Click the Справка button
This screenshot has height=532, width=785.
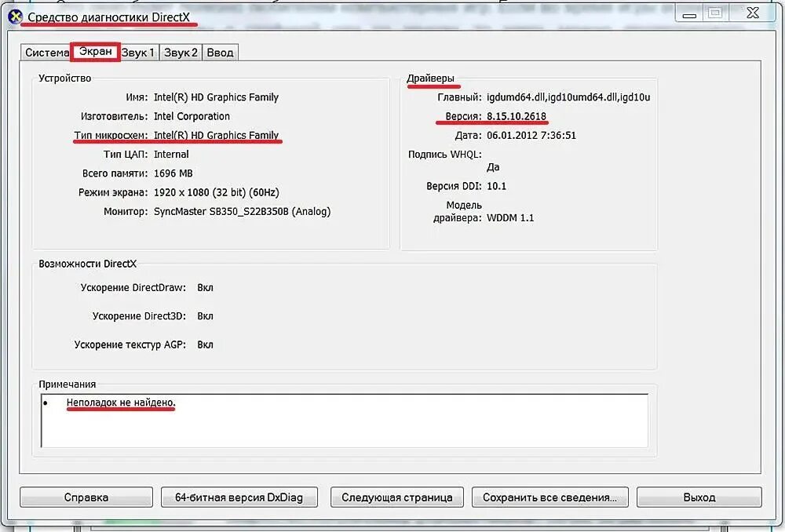coord(86,497)
